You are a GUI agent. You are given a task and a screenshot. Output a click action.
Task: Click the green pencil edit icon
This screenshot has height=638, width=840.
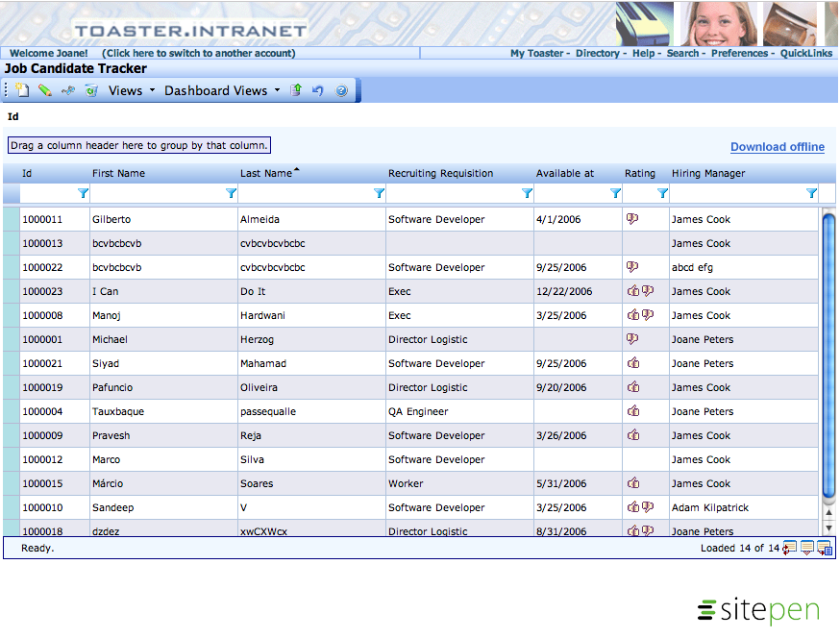[45, 90]
